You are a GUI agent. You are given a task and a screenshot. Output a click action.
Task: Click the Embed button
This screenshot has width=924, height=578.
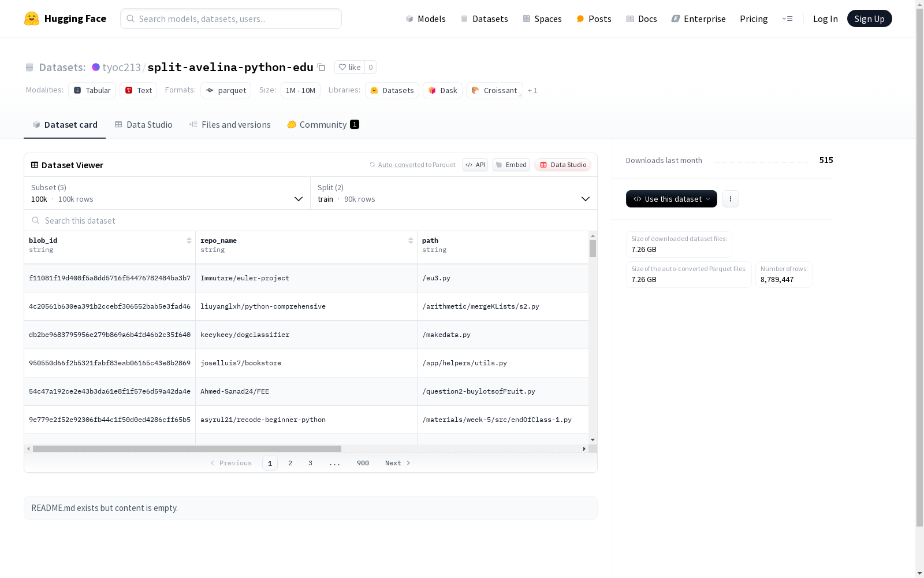[x=511, y=165]
